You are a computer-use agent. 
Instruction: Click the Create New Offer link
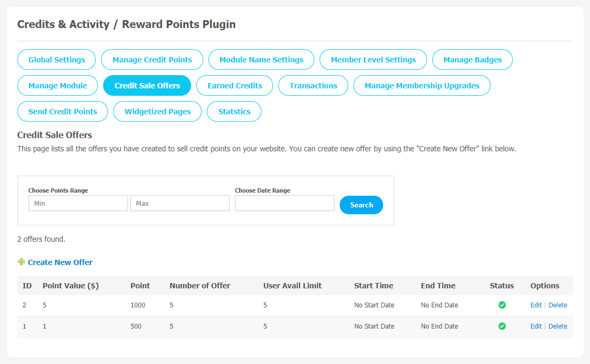tap(60, 262)
